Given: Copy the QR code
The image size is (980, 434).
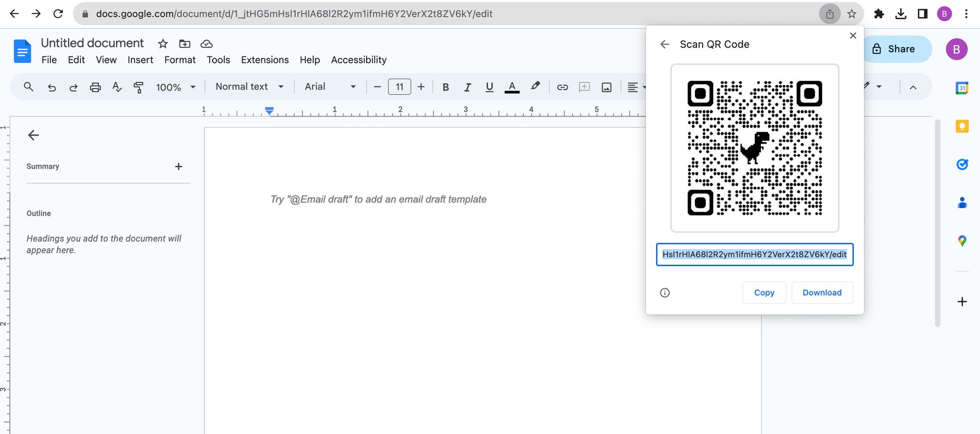Looking at the screenshot, I should click(764, 293).
